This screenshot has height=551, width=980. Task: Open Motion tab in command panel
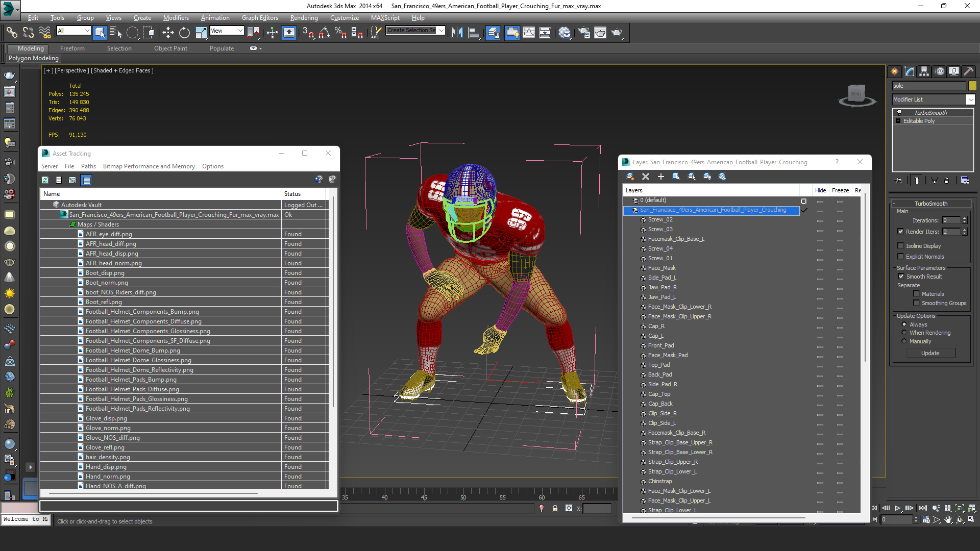coord(939,71)
